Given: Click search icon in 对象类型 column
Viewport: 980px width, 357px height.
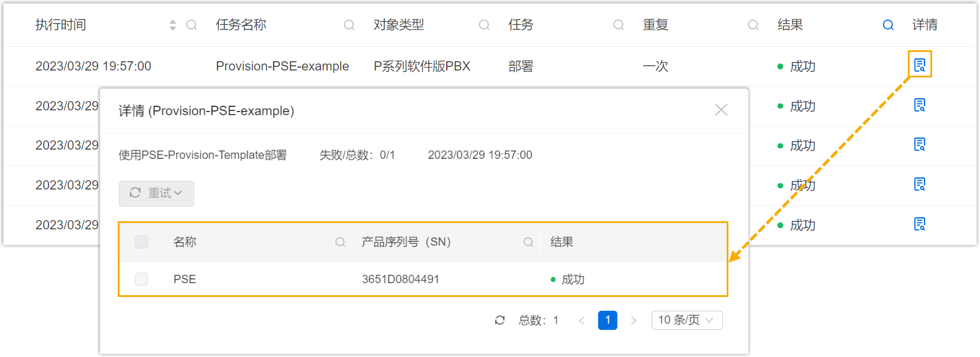Looking at the screenshot, I should pyautogui.click(x=484, y=25).
